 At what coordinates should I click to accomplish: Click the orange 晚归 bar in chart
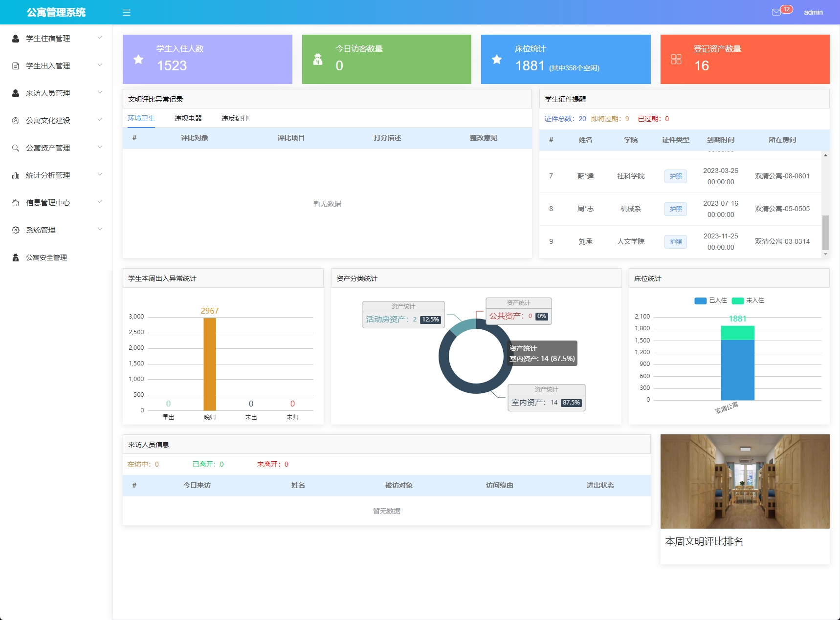(x=210, y=364)
